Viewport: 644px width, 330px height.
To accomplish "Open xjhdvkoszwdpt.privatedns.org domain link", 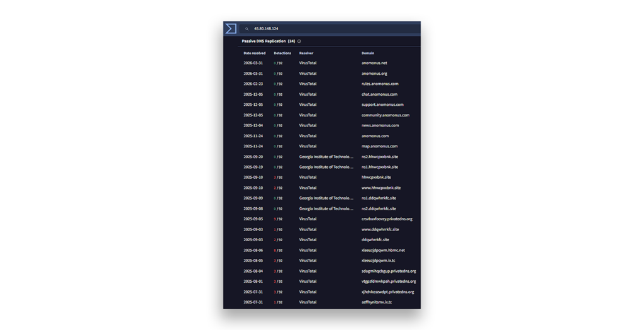I will 387,292.
